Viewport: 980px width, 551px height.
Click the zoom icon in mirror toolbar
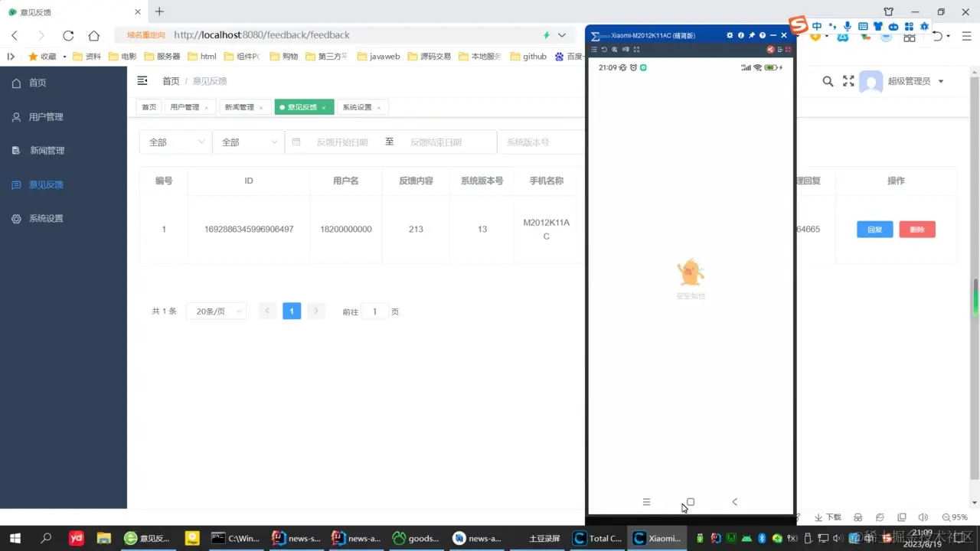[x=615, y=50]
